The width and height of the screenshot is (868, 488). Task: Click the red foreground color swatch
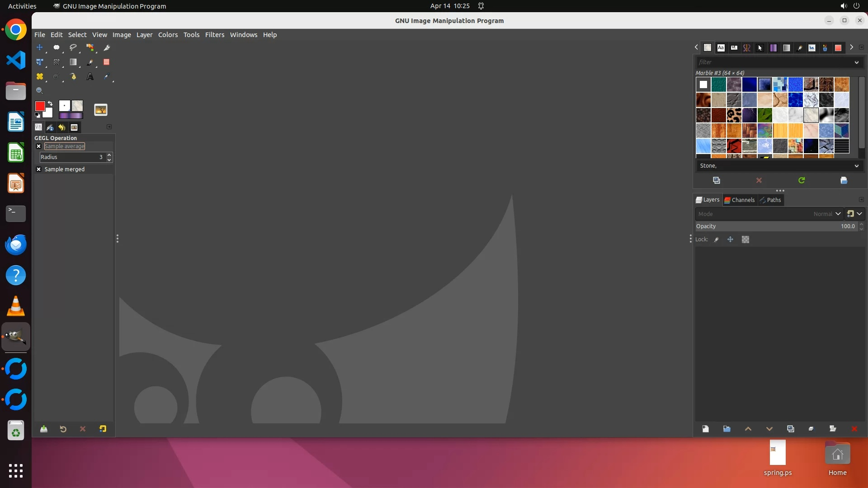click(40, 106)
